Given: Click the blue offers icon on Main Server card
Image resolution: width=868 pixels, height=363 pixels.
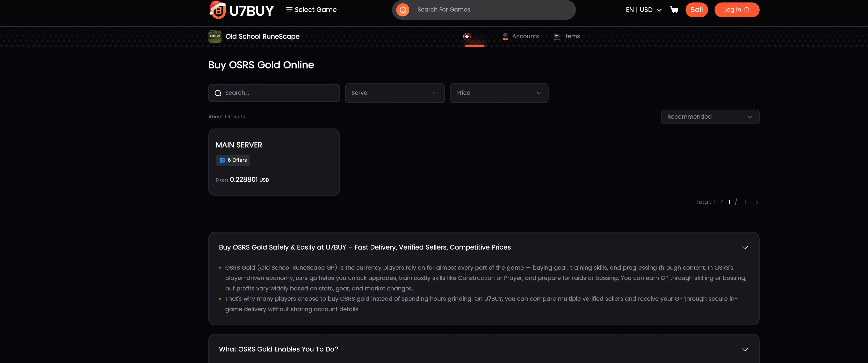Looking at the screenshot, I should (x=222, y=160).
